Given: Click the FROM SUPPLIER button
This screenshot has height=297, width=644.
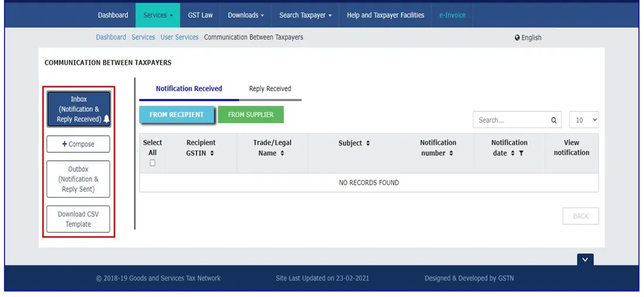Looking at the screenshot, I should point(251,115).
